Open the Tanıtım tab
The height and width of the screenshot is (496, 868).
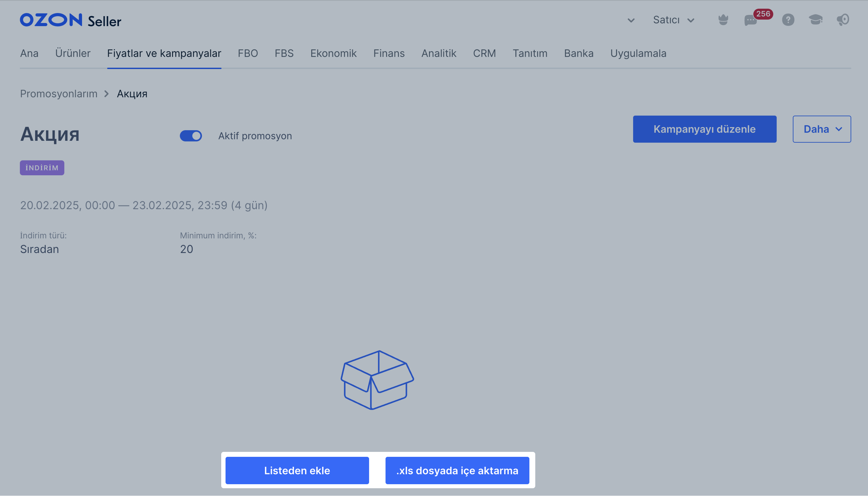tap(530, 53)
